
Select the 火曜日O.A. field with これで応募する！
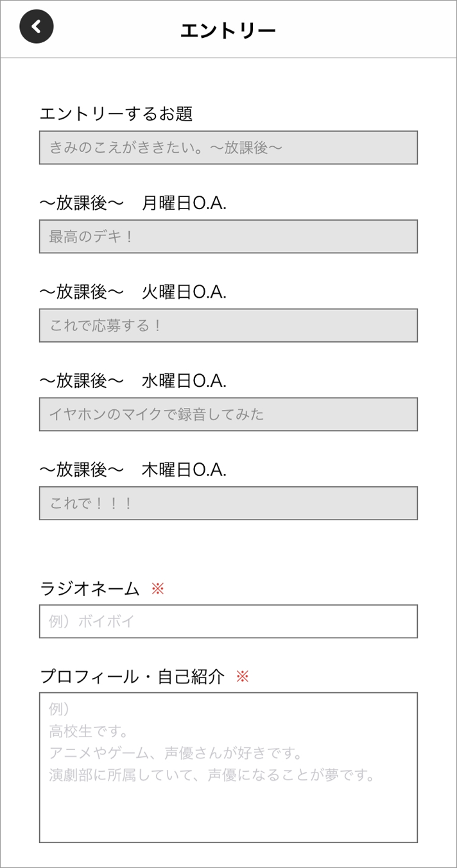228,325
